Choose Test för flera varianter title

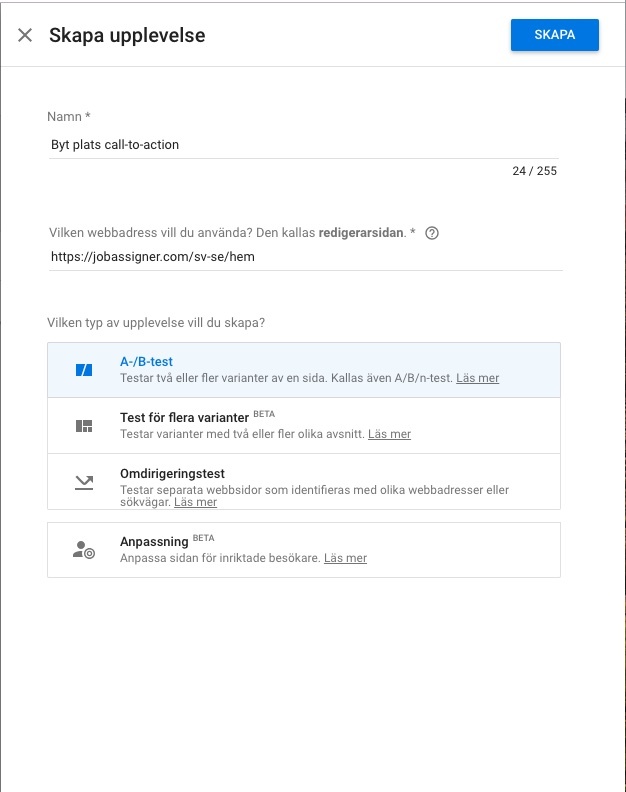[183, 418]
